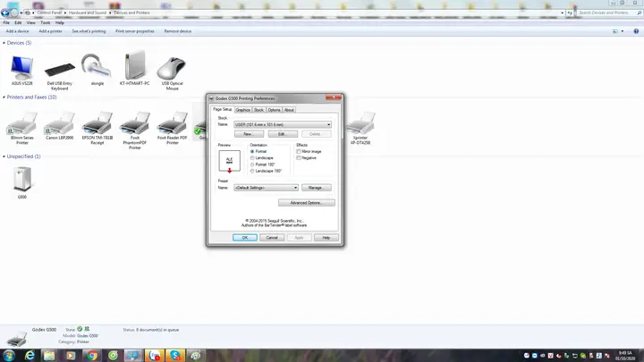
Task: Confirm the dialog with OK
Action: [x=245, y=238]
